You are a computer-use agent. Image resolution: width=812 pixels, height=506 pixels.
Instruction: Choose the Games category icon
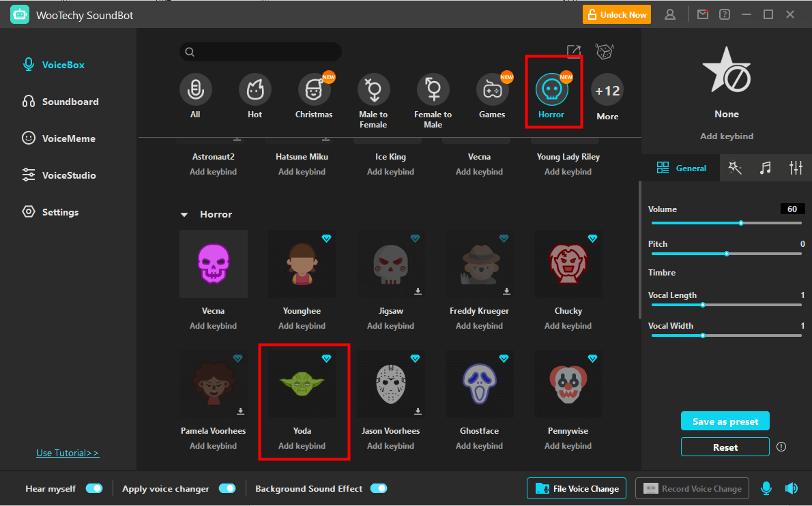click(x=492, y=90)
